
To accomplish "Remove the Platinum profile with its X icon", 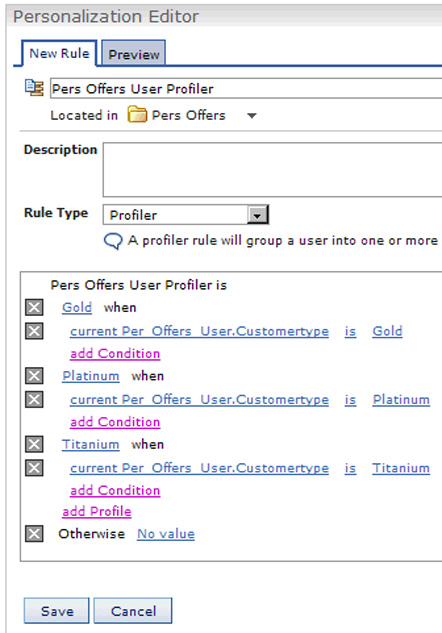I will [x=34, y=376].
